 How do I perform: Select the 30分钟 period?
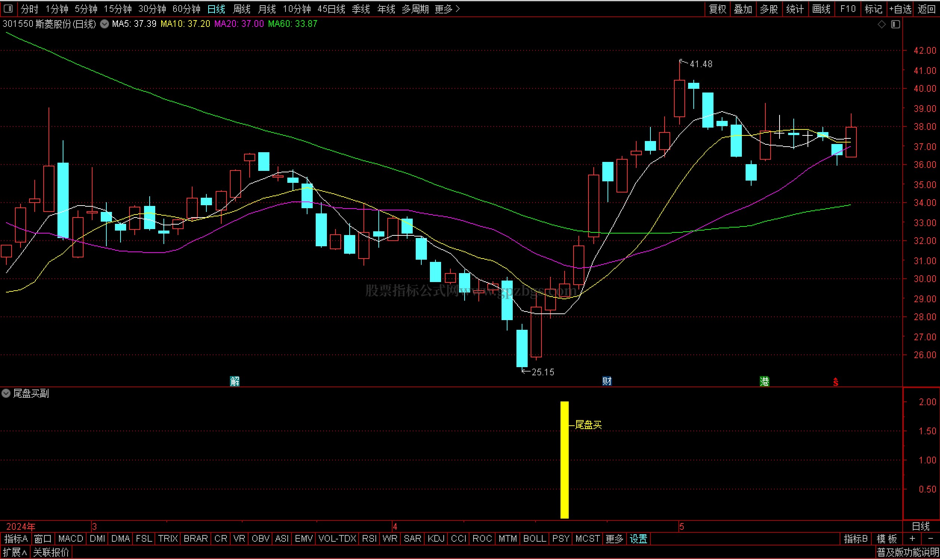pyautogui.click(x=152, y=9)
